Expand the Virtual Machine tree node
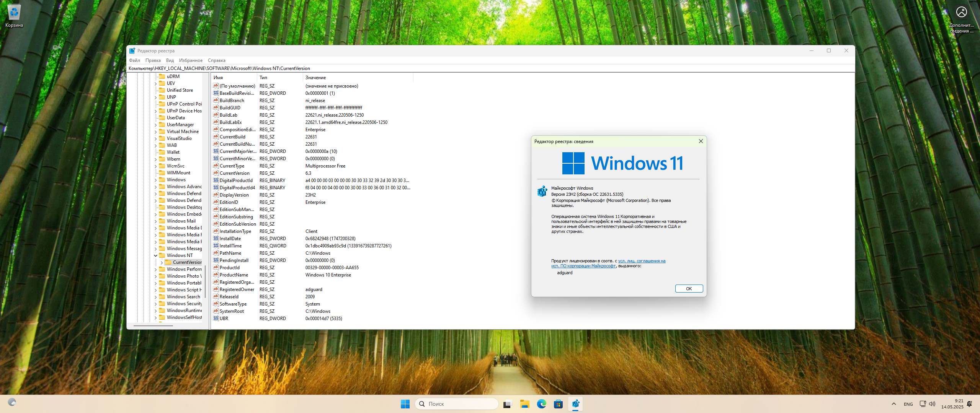980x413 pixels. click(155, 132)
